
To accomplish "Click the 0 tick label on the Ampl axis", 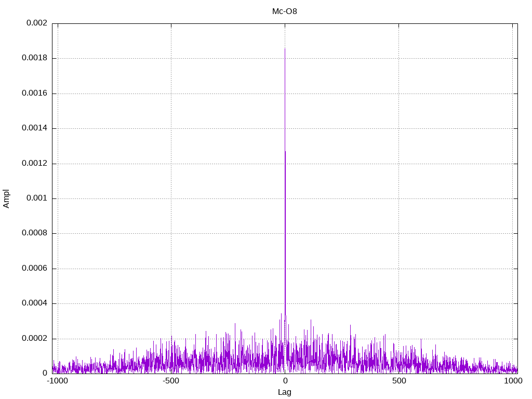I will (45, 373).
